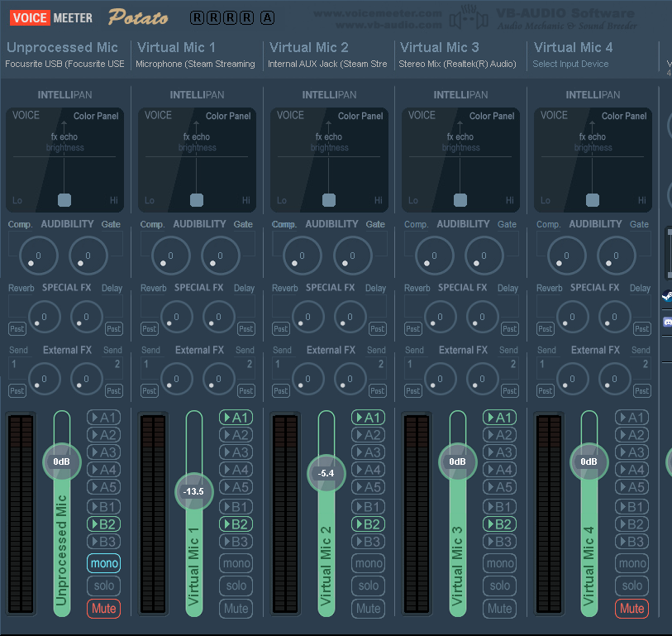Toggle B2 bus on Virtual Mic 1
672x636 pixels.
tap(236, 524)
